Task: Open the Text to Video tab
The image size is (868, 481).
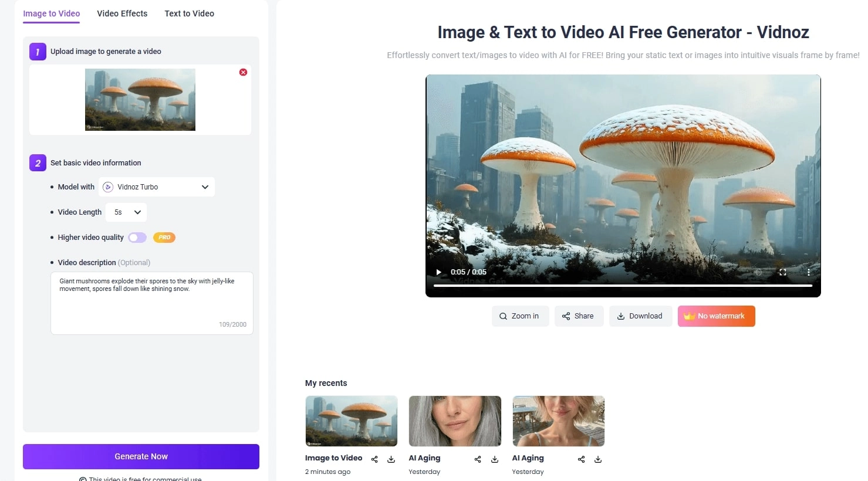Action: click(189, 13)
